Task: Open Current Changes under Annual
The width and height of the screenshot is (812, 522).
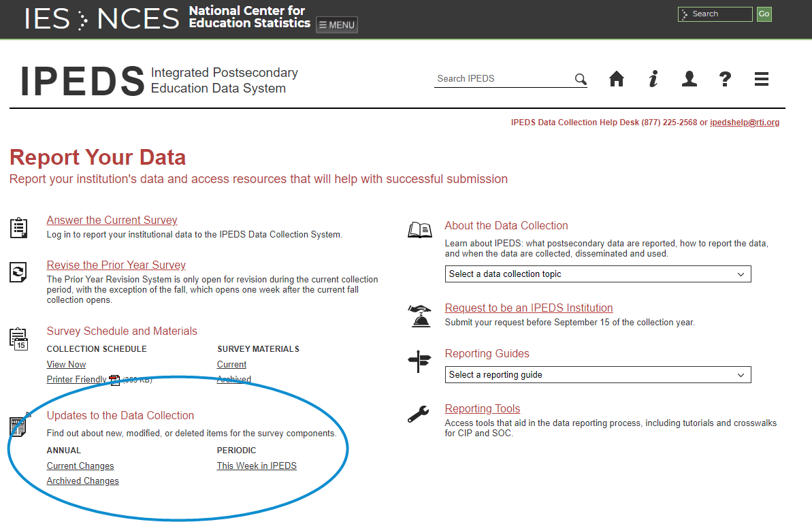Action: [x=80, y=466]
